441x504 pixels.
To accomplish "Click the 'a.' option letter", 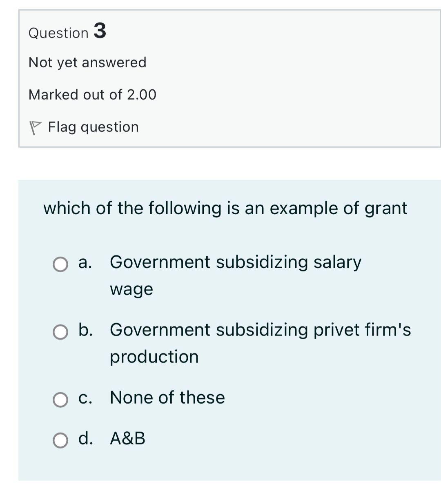I will coord(85,262).
